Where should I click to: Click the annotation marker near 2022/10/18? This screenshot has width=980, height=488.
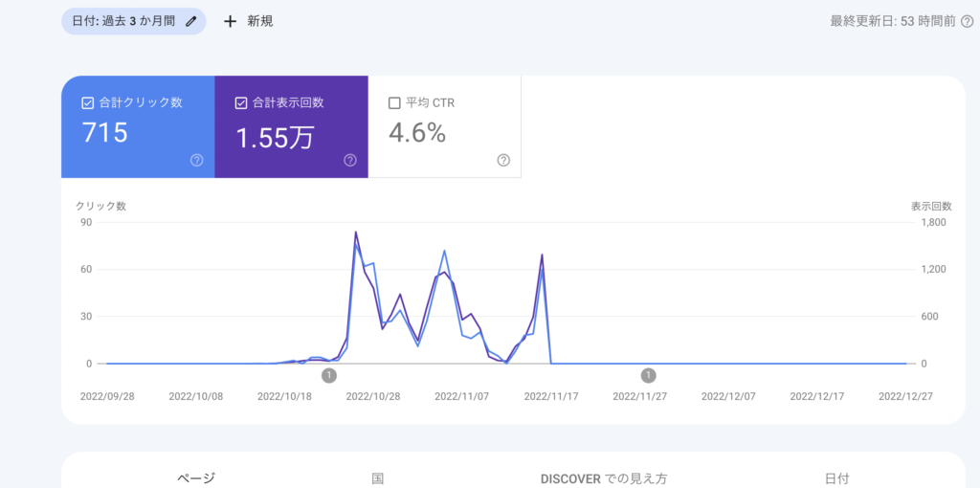[x=329, y=375]
